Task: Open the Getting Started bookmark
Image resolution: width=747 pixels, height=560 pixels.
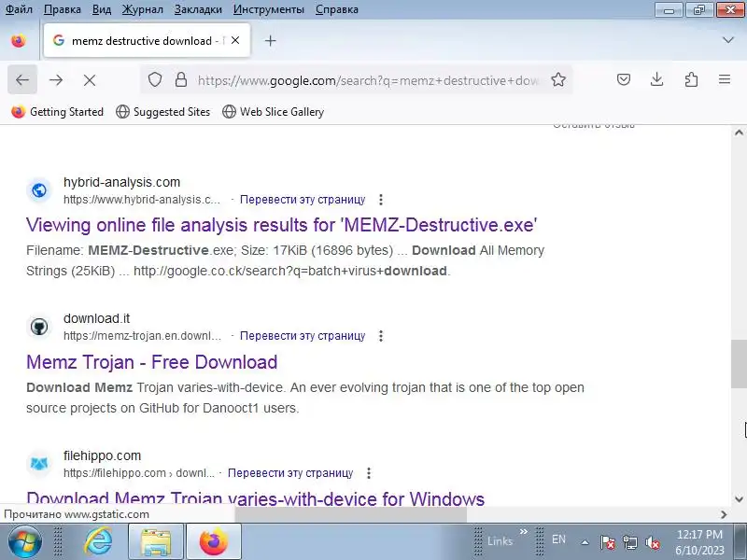Action: (x=57, y=112)
